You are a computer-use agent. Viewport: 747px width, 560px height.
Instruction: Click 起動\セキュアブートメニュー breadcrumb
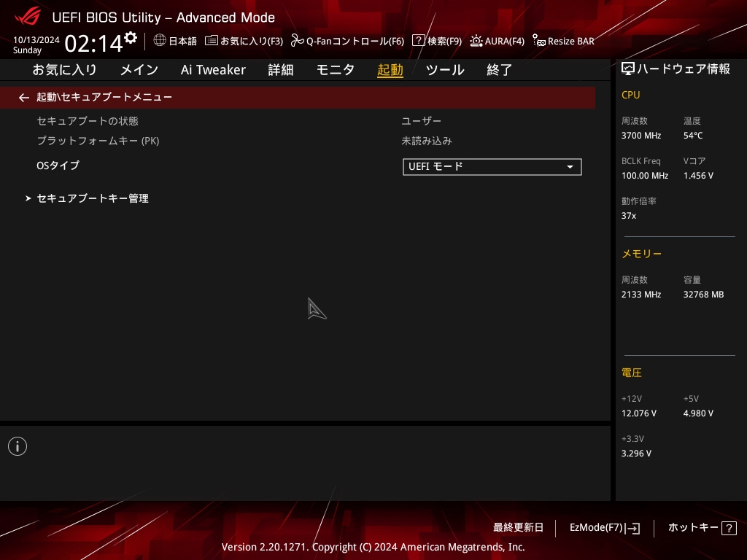coord(104,97)
